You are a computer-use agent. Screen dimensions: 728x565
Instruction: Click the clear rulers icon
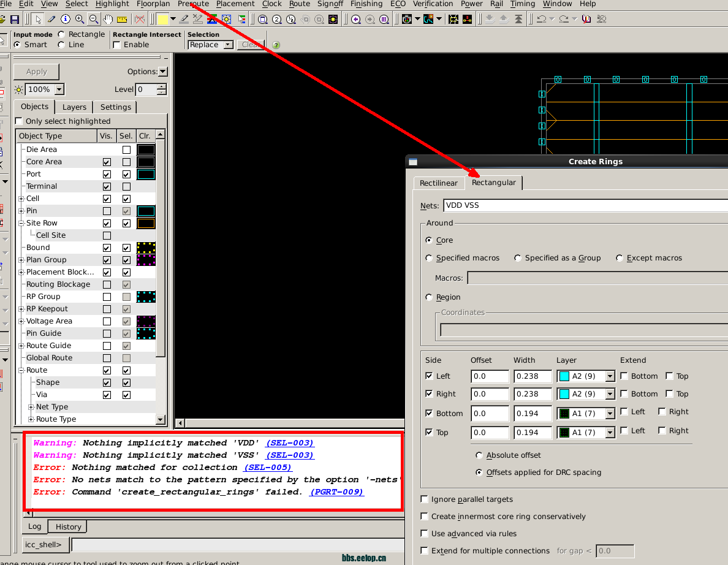(x=139, y=19)
